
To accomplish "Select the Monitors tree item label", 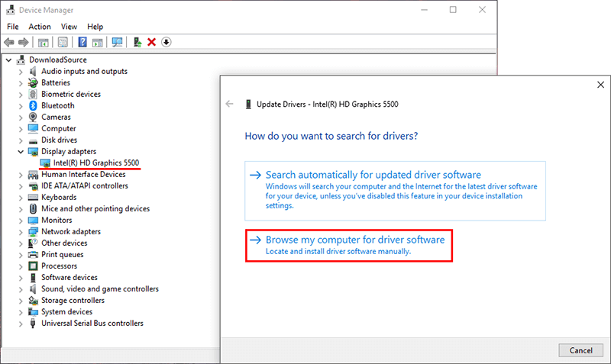I will tap(57, 220).
